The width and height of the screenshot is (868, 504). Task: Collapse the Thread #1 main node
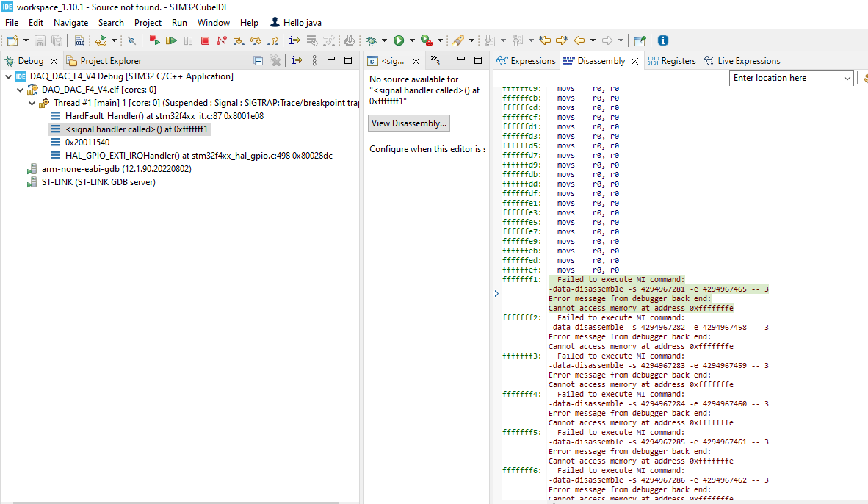click(32, 103)
